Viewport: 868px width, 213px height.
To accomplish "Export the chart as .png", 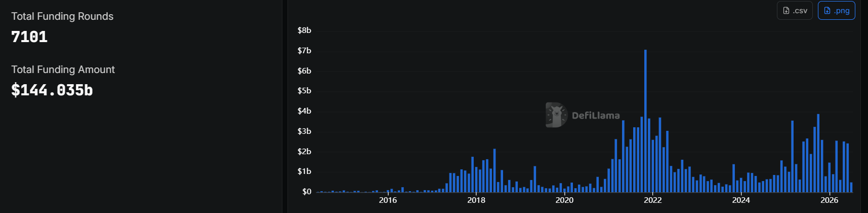I will coord(836,11).
